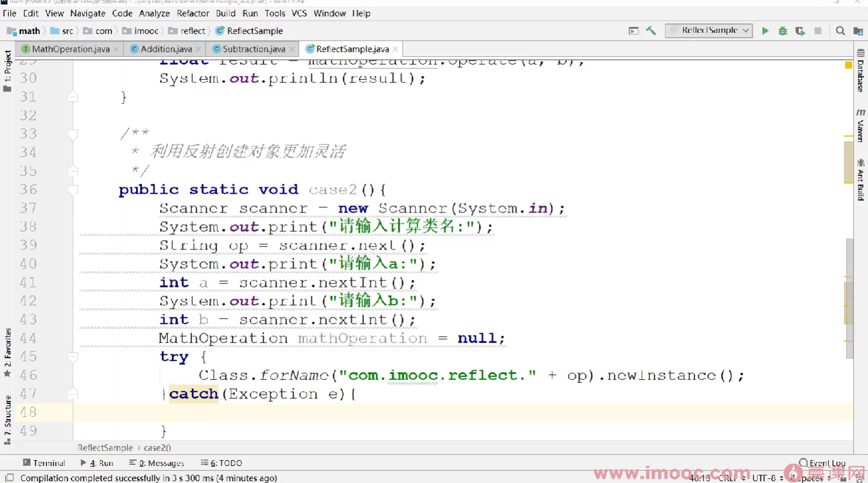This screenshot has width=868, height=483.
Task: Open the Event Log
Action: pos(822,463)
